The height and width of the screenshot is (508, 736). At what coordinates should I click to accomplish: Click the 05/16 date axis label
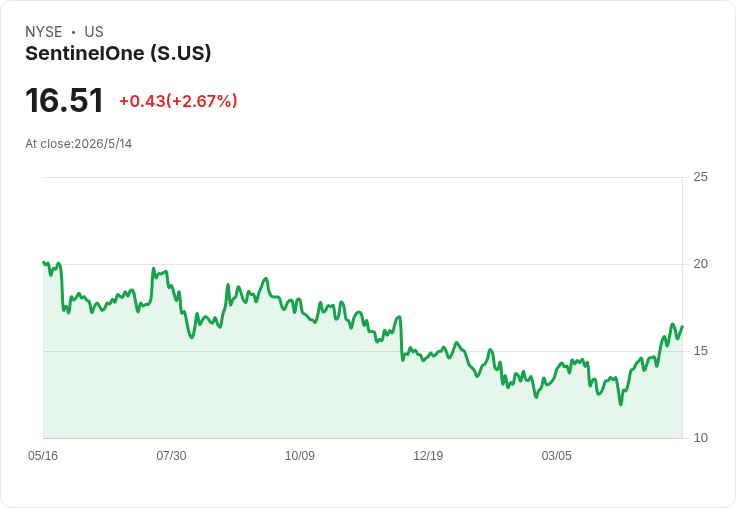click(43, 455)
